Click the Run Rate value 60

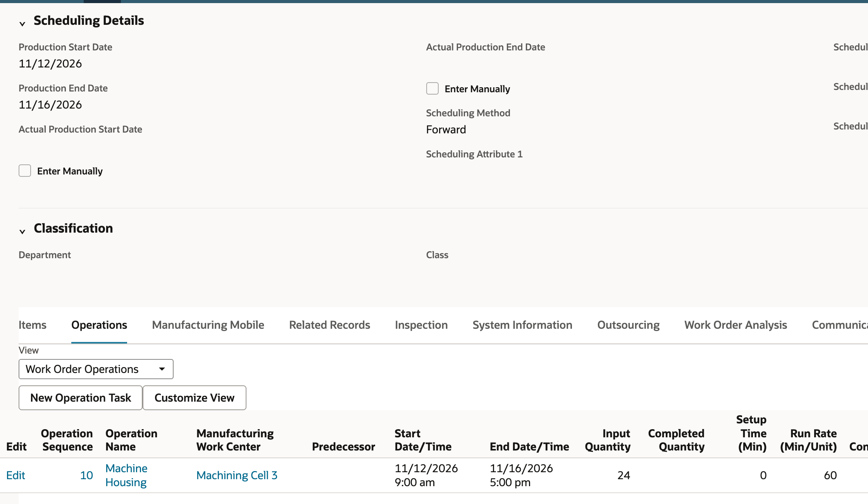830,475
